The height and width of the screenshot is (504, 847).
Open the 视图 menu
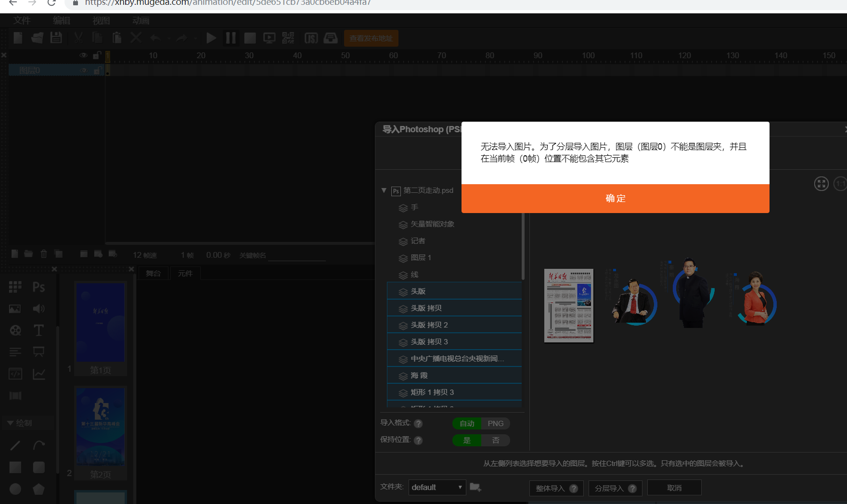101,21
